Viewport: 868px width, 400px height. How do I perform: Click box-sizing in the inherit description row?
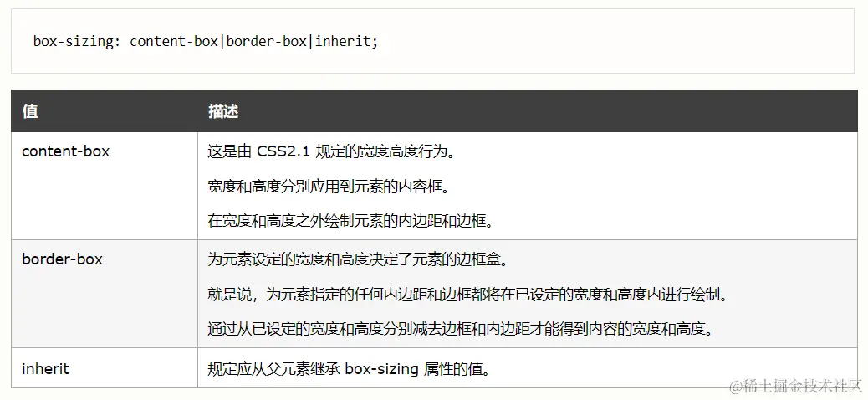(381, 369)
